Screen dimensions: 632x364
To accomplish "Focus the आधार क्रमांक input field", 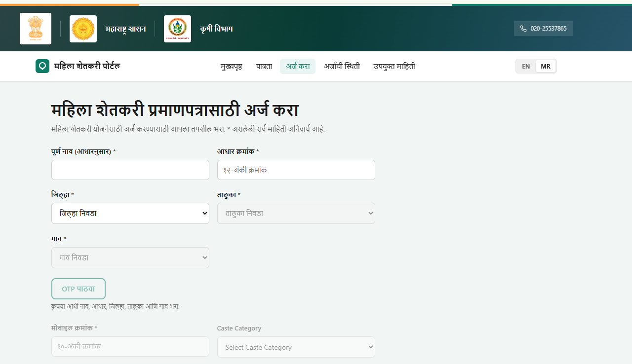I will [x=296, y=170].
